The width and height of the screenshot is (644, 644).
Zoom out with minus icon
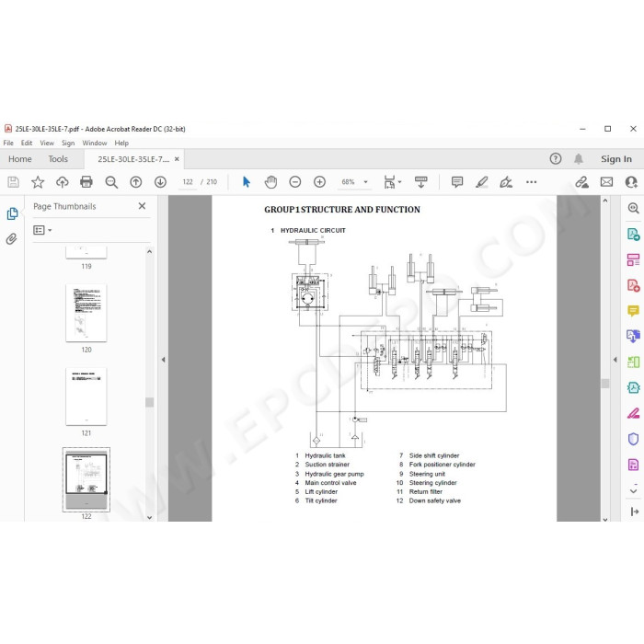coord(295,182)
